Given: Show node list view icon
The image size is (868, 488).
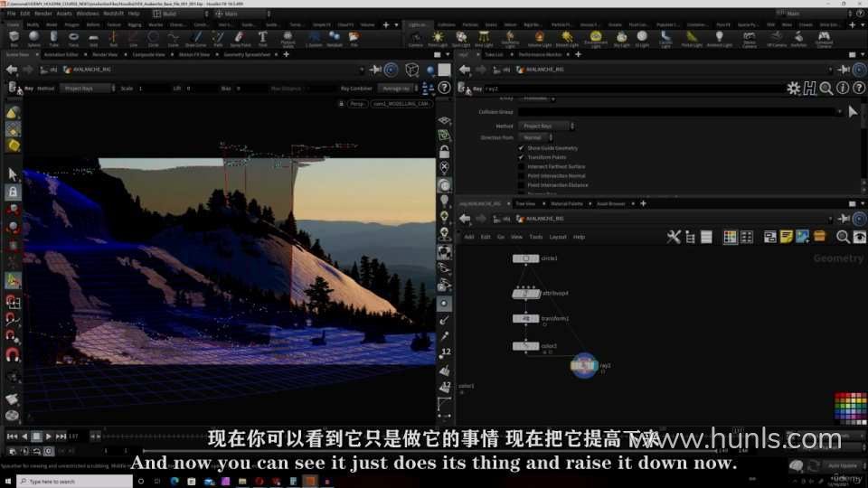Looking at the screenshot, I should (x=706, y=237).
